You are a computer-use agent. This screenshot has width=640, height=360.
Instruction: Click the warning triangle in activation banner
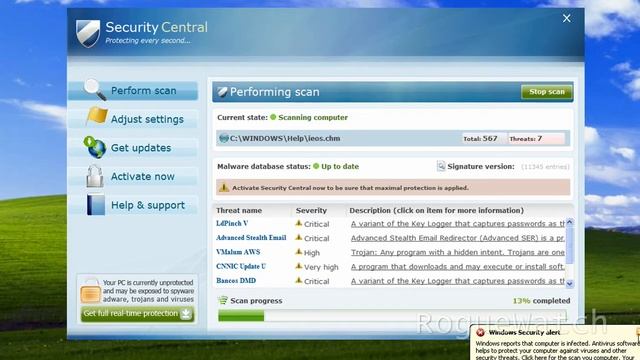click(x=224, y=188)
